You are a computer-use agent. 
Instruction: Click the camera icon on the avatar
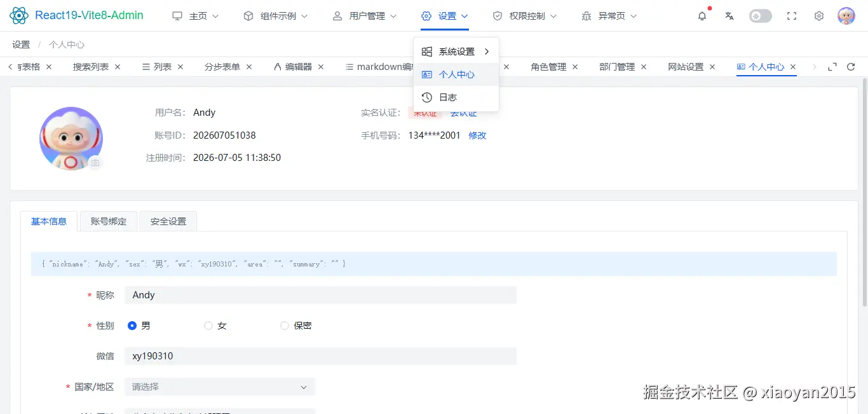click(95, 163)
